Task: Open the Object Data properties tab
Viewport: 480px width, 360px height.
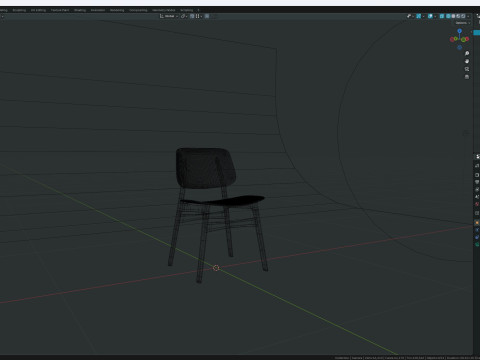Action: point(477,244)
